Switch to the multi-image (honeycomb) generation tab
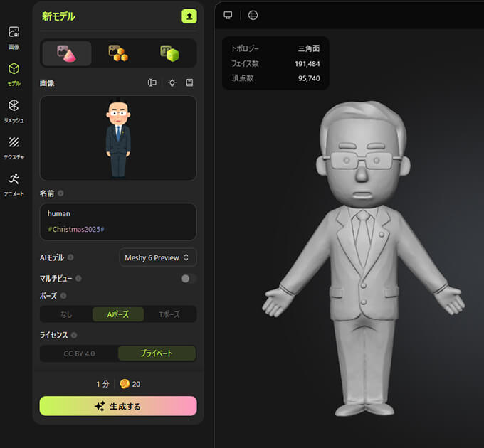The width and height of the screenshot is (484, 448). tap(118, 53)
